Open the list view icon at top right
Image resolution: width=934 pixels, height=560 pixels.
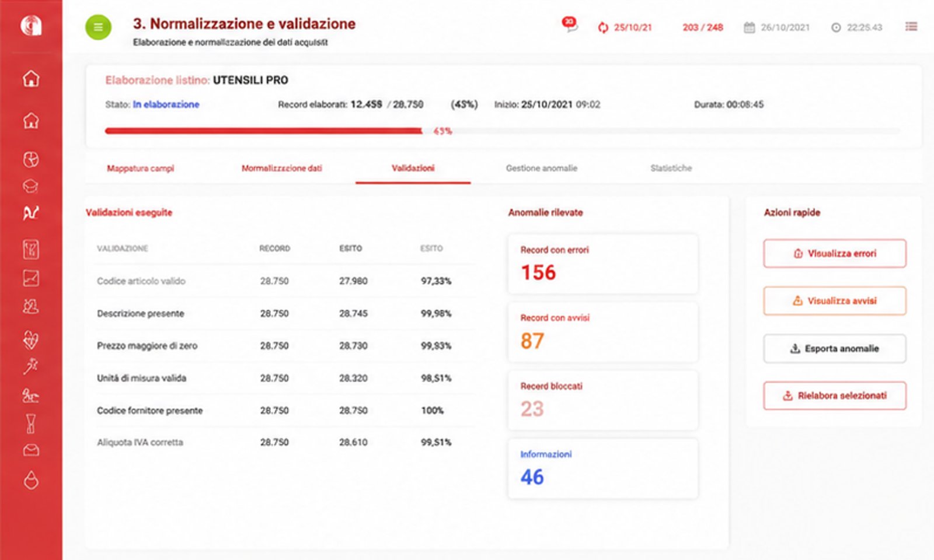[911, 26]
